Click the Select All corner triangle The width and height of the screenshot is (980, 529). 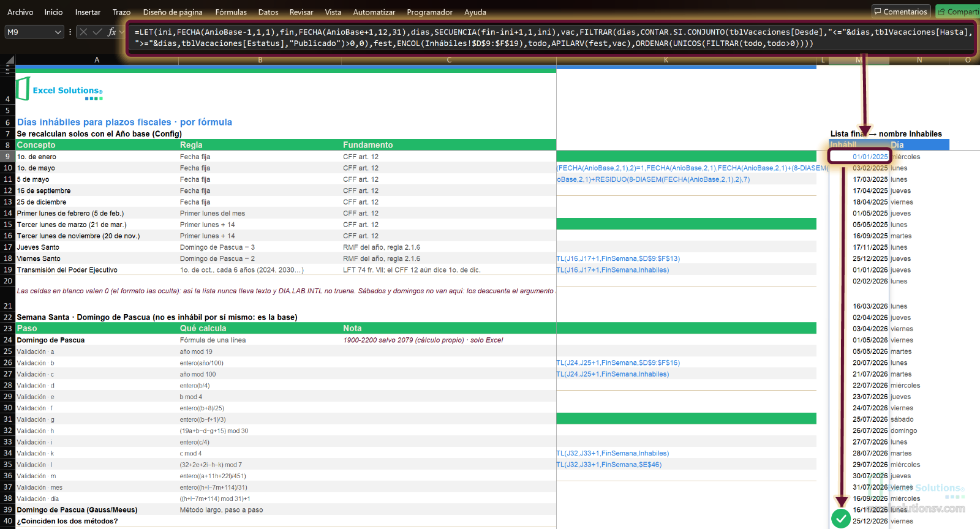(9, 60)
